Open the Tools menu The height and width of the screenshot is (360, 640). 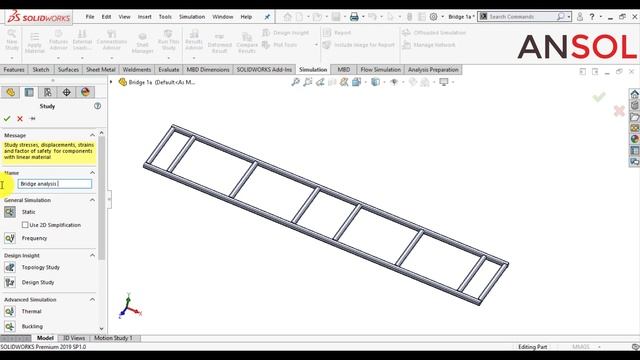165,17
